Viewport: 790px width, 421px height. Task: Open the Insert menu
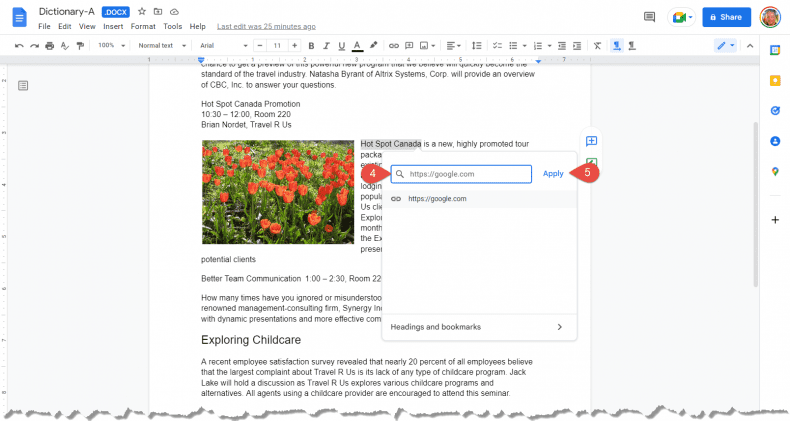click(114, 26)
